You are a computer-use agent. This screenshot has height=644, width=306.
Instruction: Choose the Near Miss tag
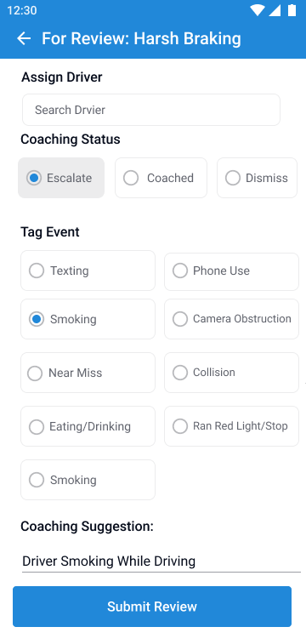(x=88, y=373)
